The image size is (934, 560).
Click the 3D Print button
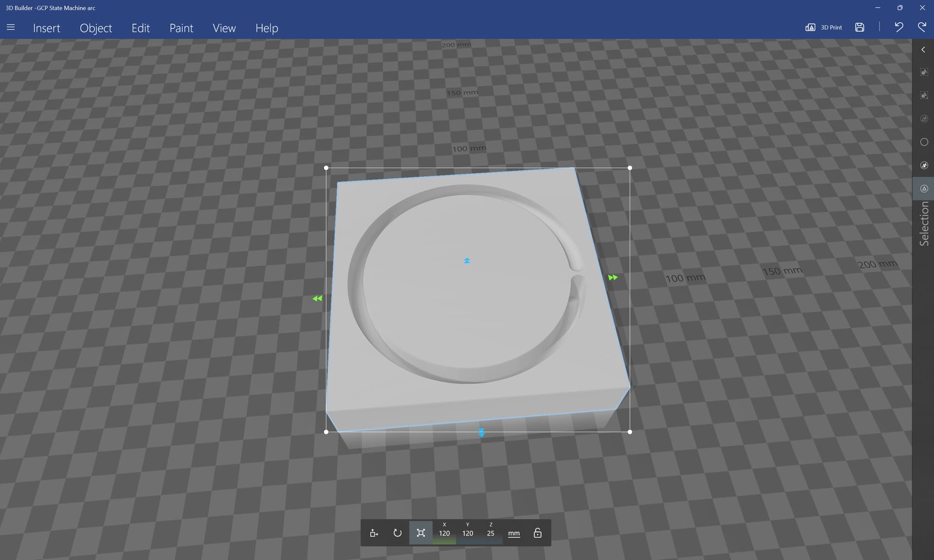coord(824,28)
